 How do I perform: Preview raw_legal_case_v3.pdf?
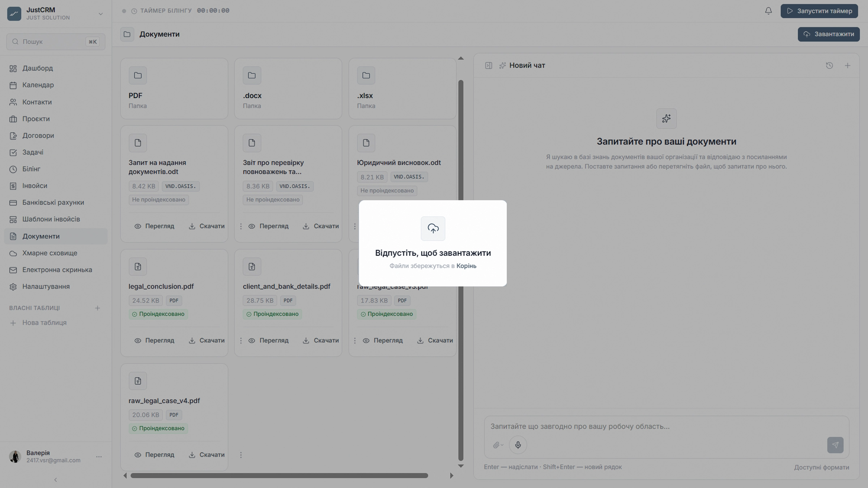point(383,341)
